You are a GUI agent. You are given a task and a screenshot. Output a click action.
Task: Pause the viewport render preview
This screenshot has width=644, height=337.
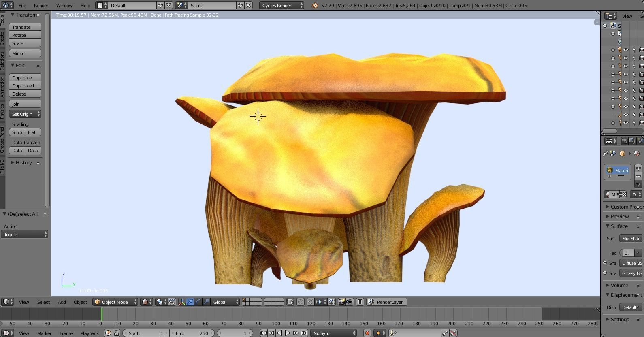(360, 302)
